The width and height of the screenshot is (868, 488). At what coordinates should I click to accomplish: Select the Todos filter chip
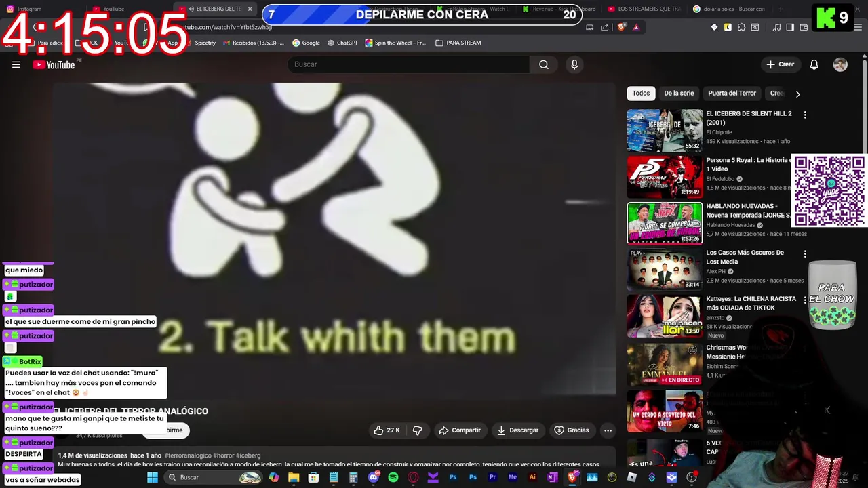tap(641, 94)
